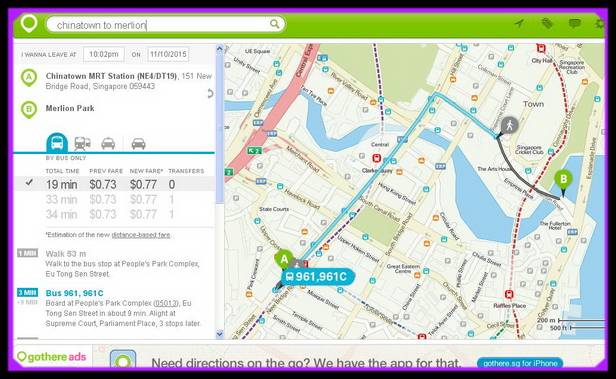
Task: Click the scroll up arrow of directions panel
Action: [220, 49]
